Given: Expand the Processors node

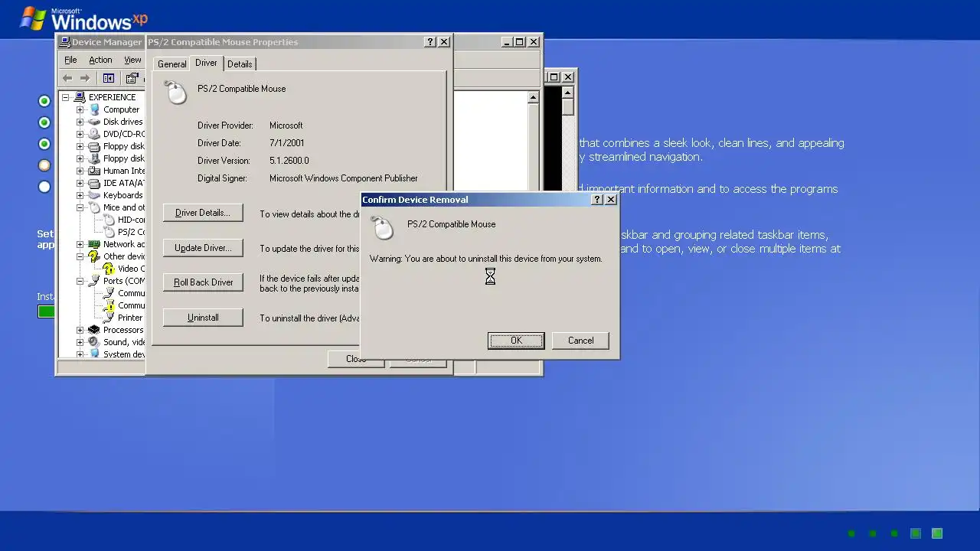Looking at the screenshot, I should click(80, 330).
